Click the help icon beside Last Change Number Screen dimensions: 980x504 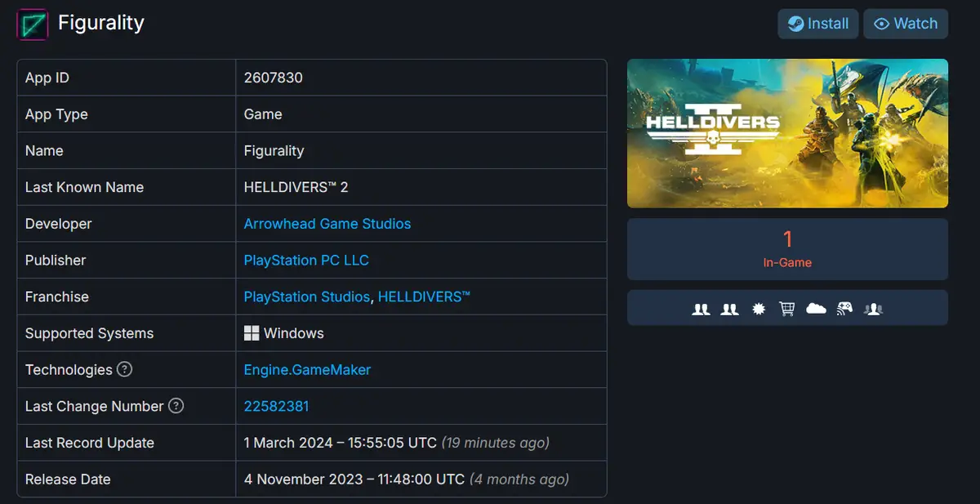pos(176,406)
